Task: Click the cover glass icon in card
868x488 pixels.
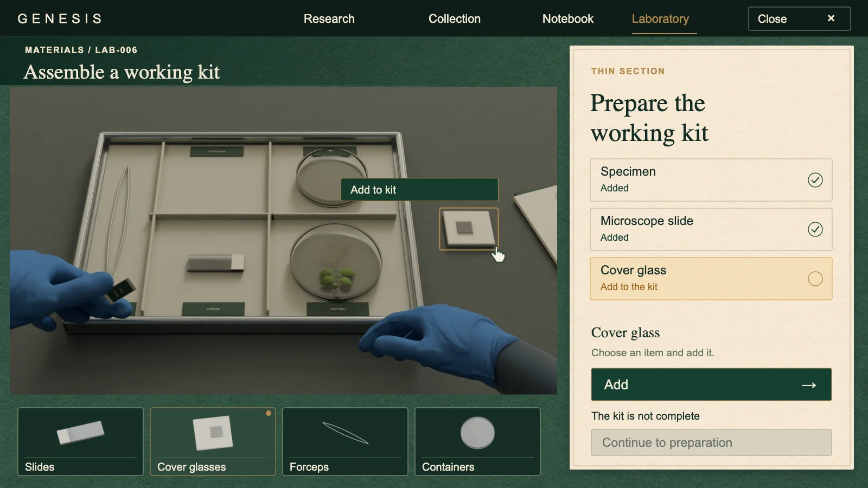Action: pyautogui.click(x=213, y=433)
